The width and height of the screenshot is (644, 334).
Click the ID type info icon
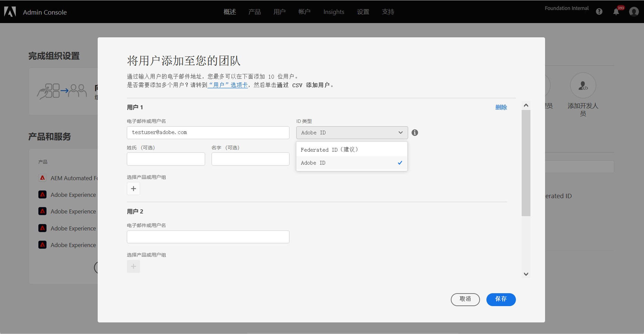point(415,133)
